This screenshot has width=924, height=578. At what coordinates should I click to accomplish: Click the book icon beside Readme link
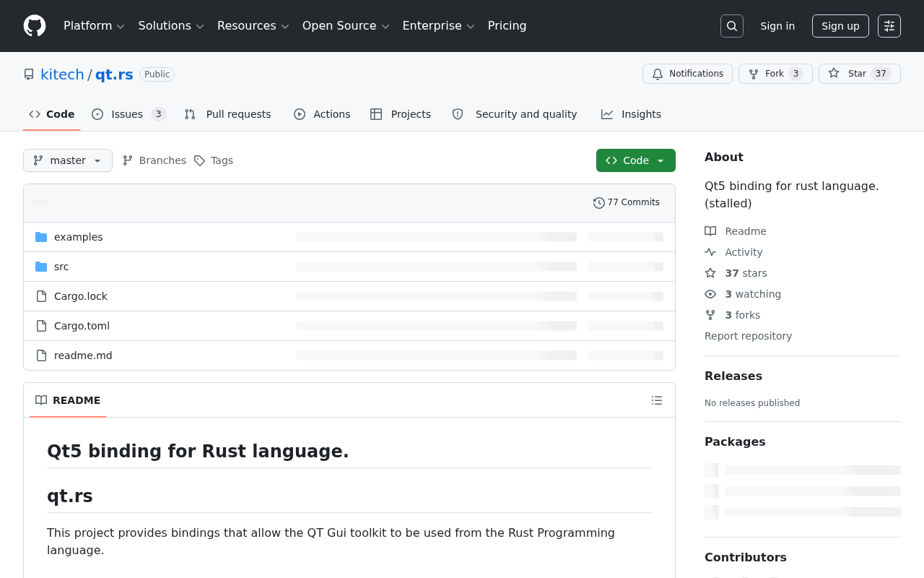[x=710, y=231]
